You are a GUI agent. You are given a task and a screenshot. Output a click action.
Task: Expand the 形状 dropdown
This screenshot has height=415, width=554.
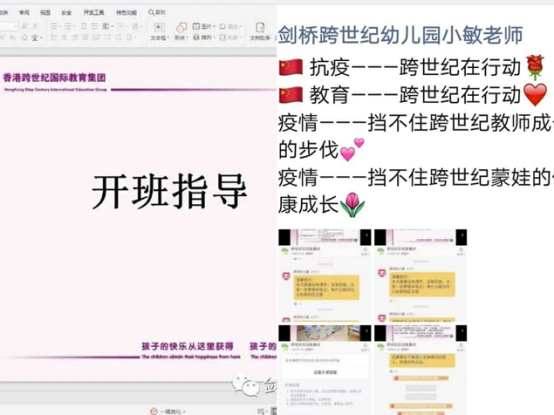point(188,38)
